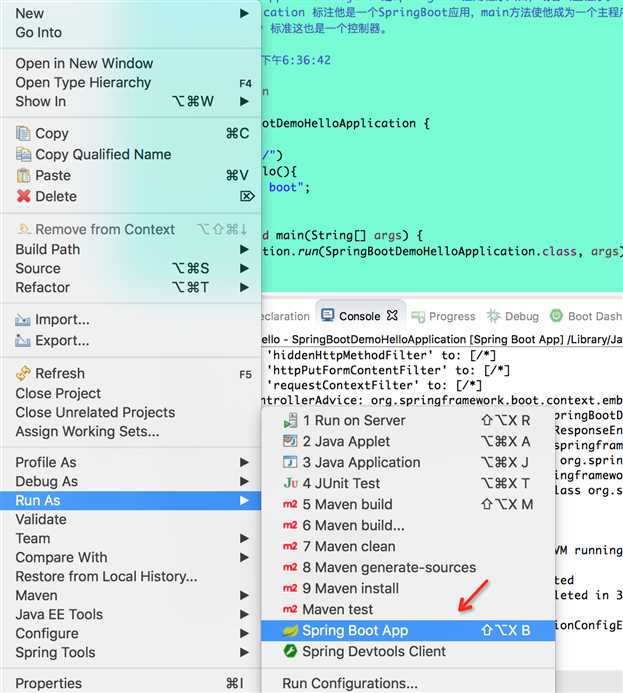Expand the Debug As submenu arrow
623x693 pixels.
point(244,481)
